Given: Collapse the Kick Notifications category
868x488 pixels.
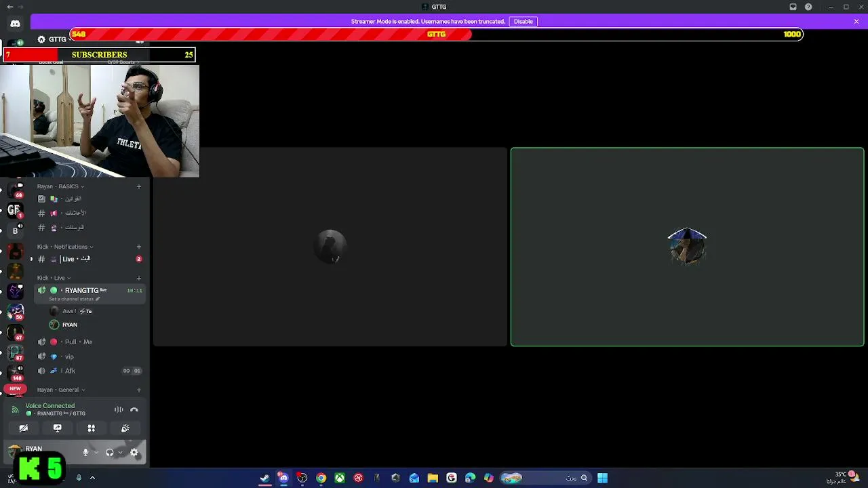Looking at the screenshot, I should click(x=65, y=247).
